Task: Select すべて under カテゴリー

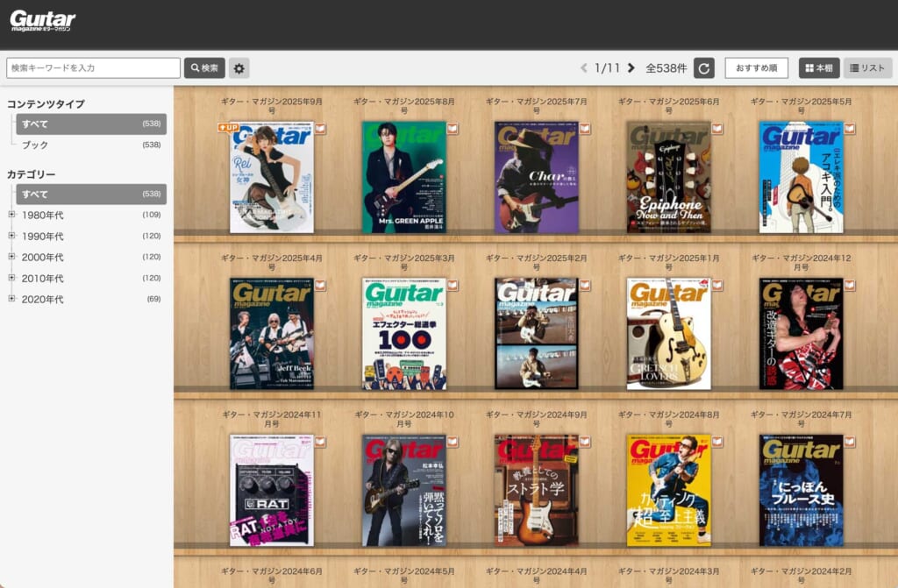Action: click(35, 194)
